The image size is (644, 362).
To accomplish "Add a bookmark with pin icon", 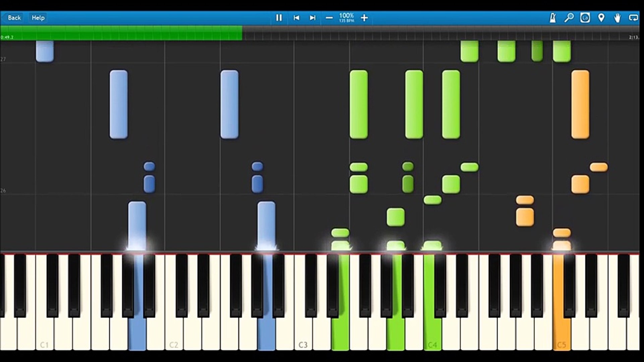I will click(601, 18).
